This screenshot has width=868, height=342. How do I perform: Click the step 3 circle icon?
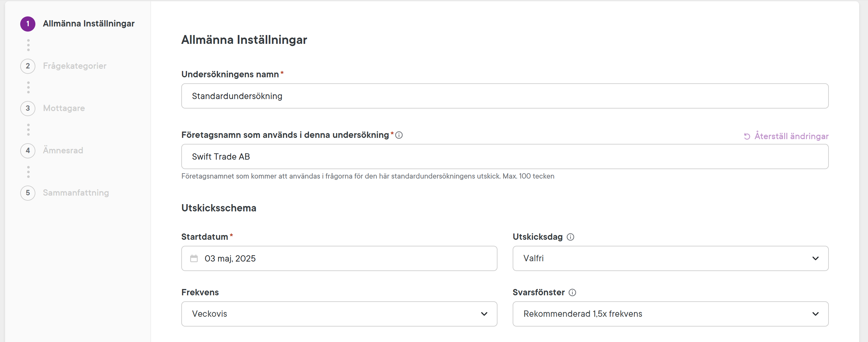(x=27, y=109)
